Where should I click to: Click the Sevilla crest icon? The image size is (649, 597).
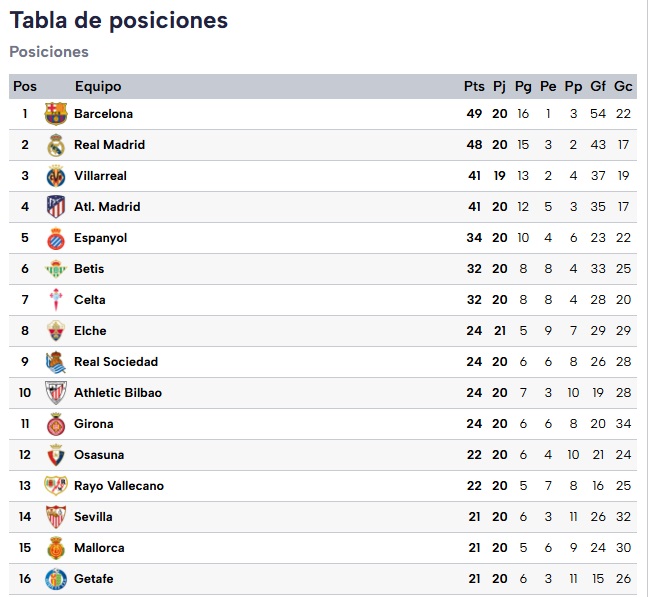click(x=56, y=517)
